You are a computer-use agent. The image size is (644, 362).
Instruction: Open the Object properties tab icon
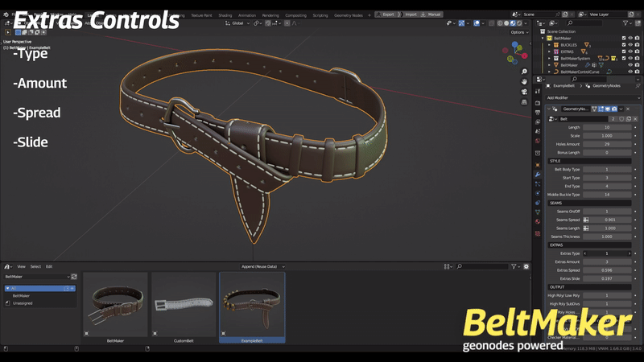point(538,165)
